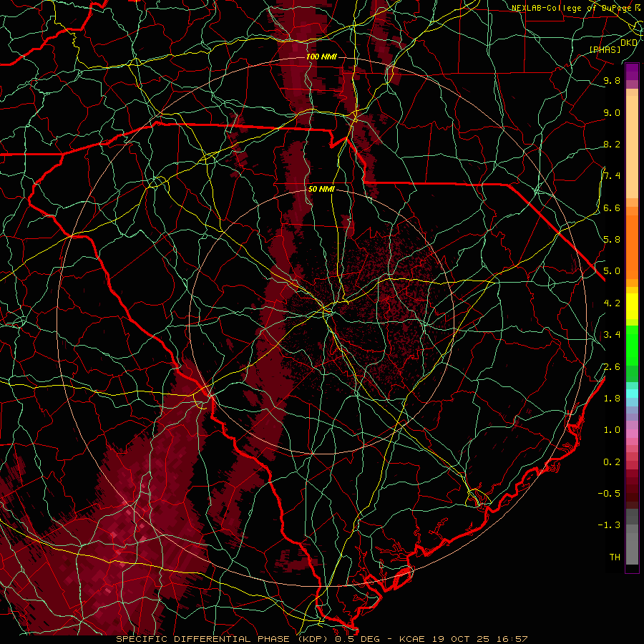Click the purple swatch atop the color bar
Image resolution: width=644 pixels, height=644 pixels.
click(x=632, y=72)
